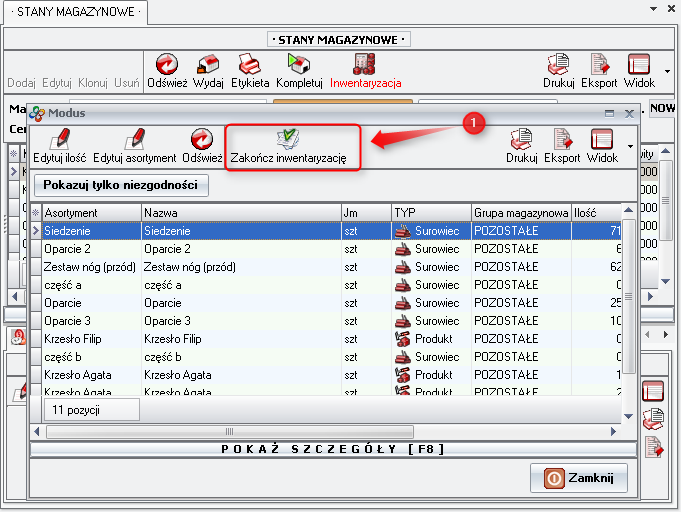Sort by Grupa magazynowa column header
This screenshot has width=681, height=512.
click(520, 213)
